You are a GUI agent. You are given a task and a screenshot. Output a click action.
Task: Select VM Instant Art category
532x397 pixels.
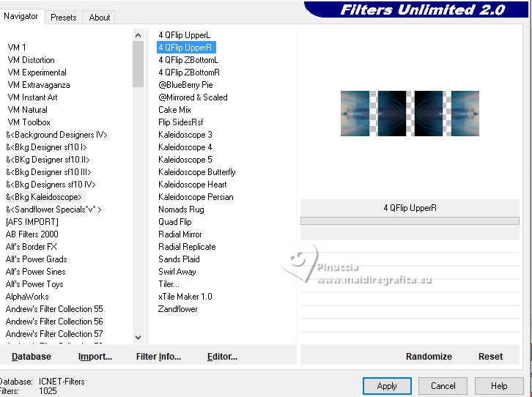pos(32,97)
